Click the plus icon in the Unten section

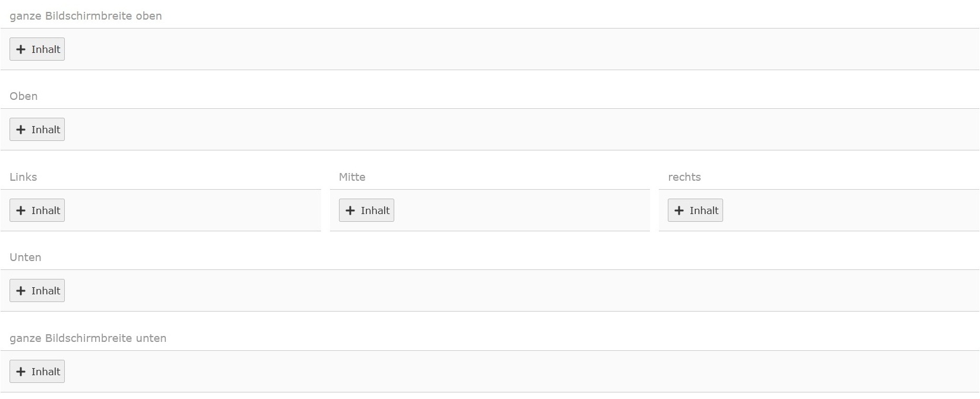[x=21, y=291]
